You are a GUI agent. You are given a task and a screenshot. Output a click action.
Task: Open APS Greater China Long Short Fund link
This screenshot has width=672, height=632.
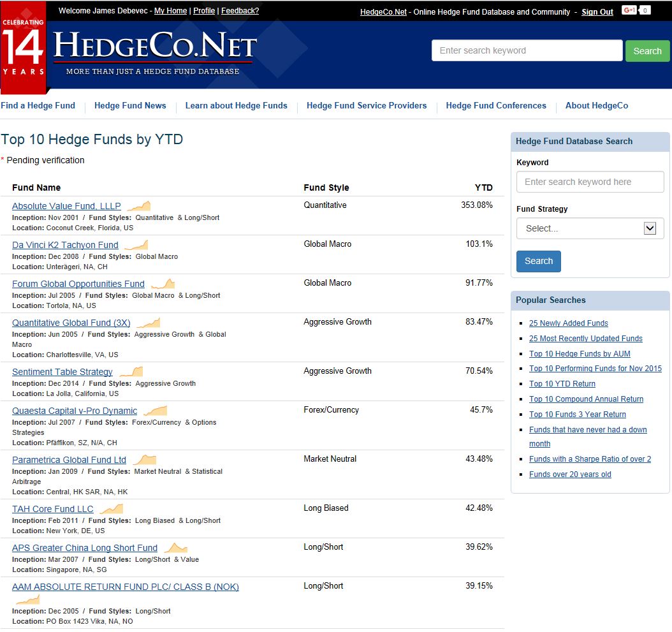point(85,548)
